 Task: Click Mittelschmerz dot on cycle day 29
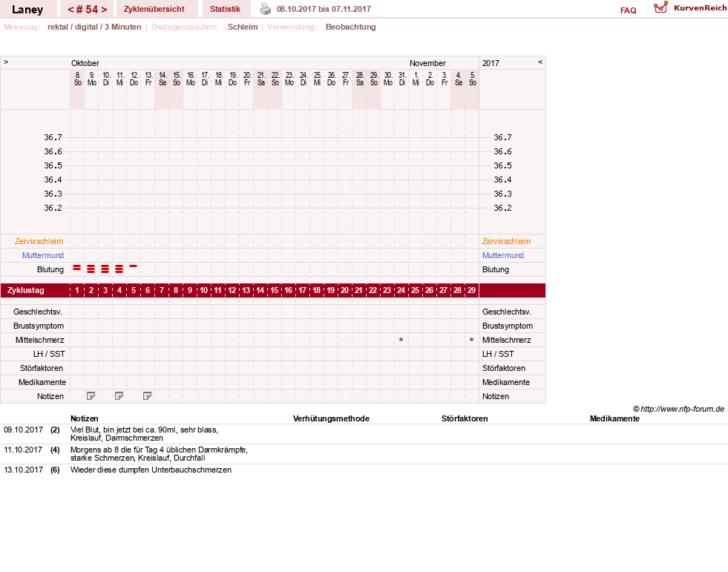coord(472,339)
